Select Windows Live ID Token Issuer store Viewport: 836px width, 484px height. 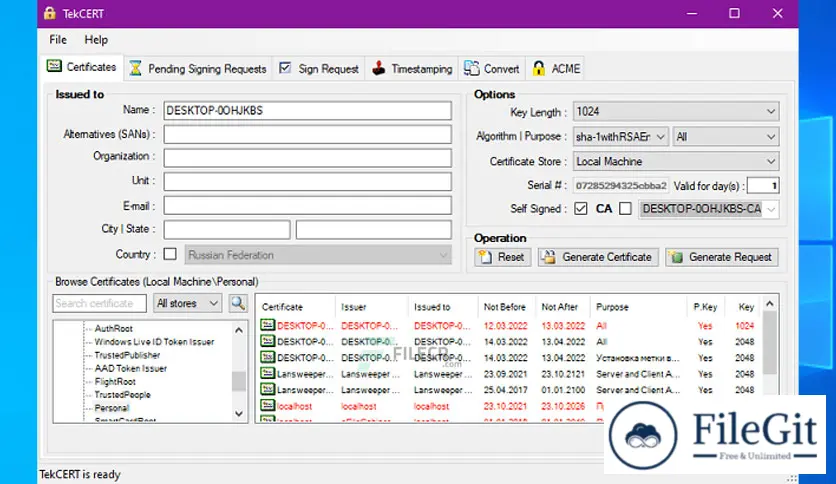pyautogui.click(x=154, y=342)
